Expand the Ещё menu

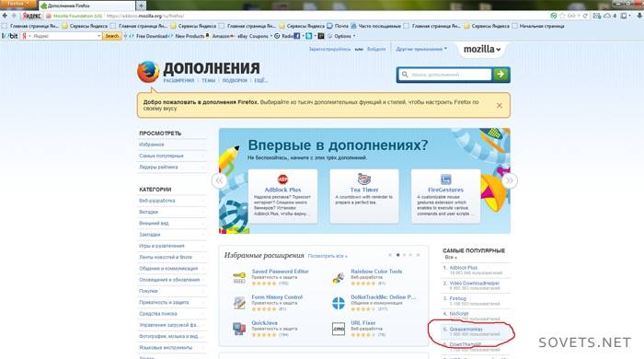[260, 80]
